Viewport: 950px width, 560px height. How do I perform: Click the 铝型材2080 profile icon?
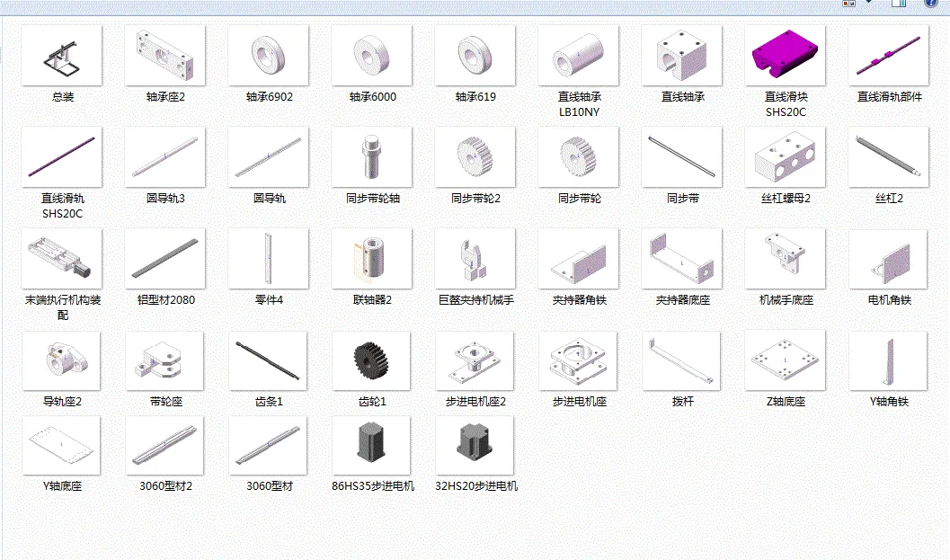point(165,259)
